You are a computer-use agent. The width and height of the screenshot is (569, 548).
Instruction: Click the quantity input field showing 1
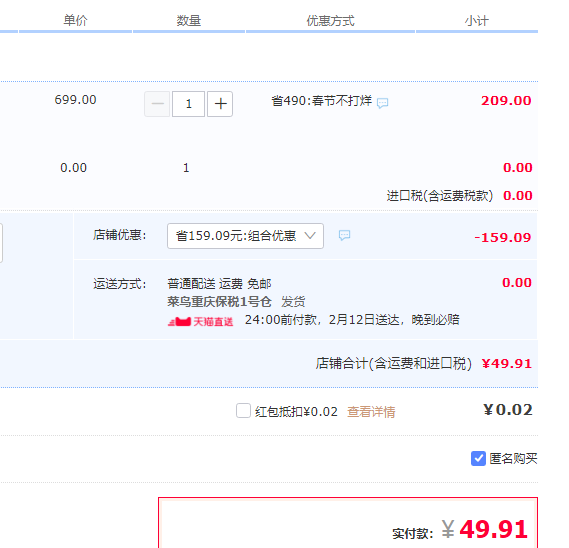tap(188, 104)
